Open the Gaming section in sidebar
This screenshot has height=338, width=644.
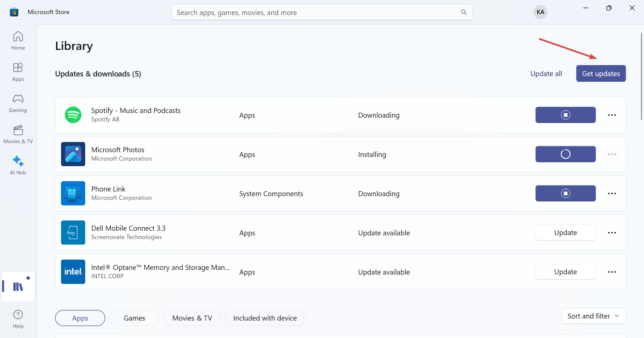click(x=18, y=103)
